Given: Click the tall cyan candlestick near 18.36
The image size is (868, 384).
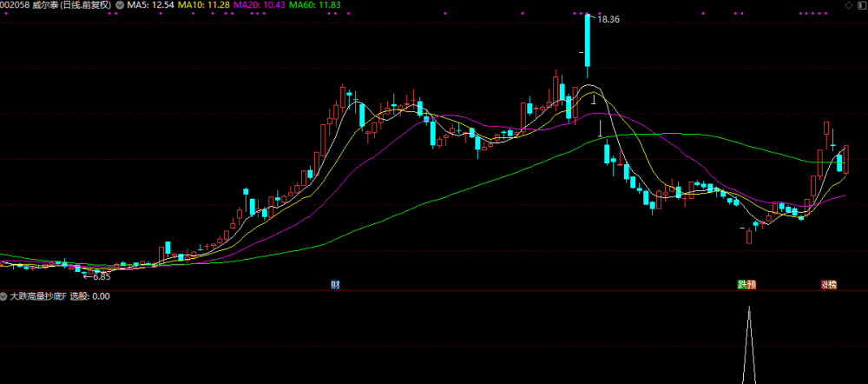Looking at the screenshot, I should tap(588, 40).
